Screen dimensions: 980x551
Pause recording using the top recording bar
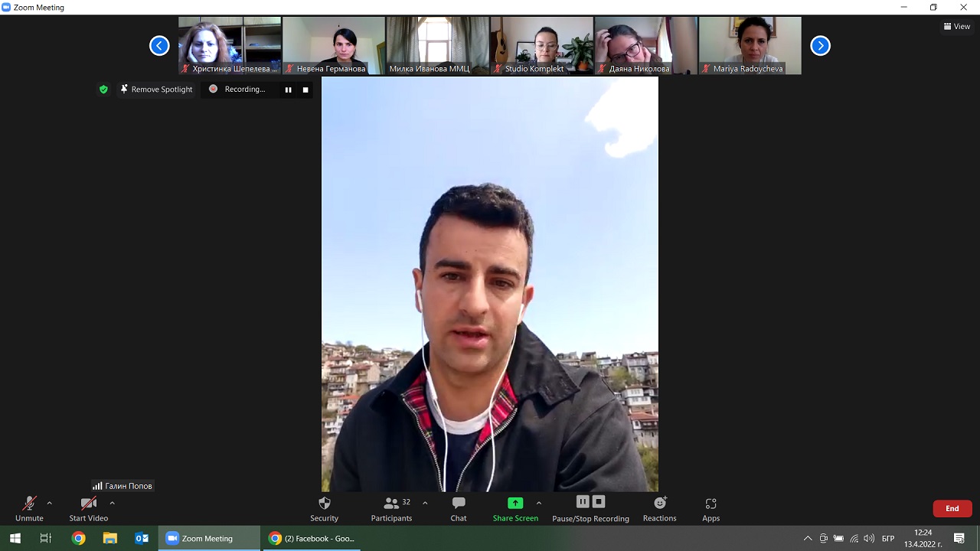click(289, 90)
